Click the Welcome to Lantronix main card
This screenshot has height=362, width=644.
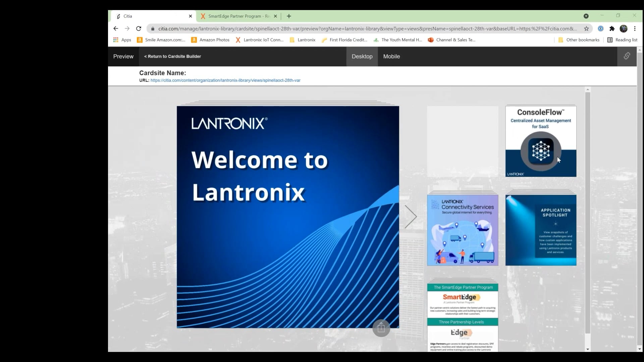click(x=288, y=217)
